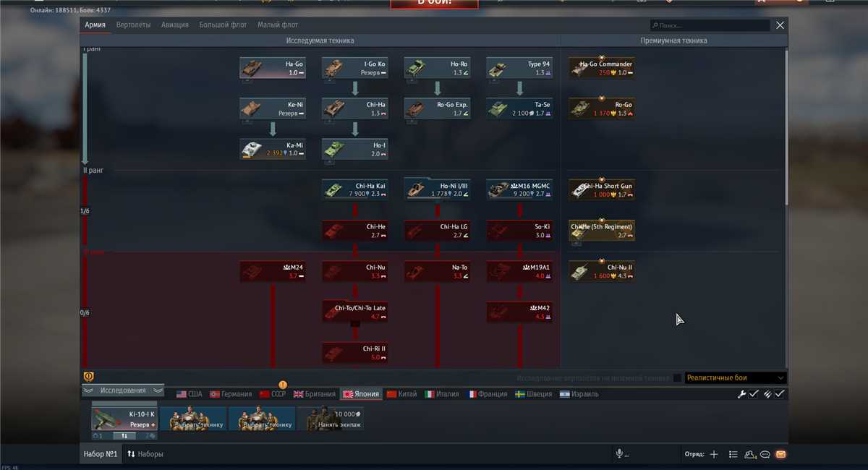Select the locked Chi-He tank
This screenshot has height=470, width=868.
click(x=355, y=231)
